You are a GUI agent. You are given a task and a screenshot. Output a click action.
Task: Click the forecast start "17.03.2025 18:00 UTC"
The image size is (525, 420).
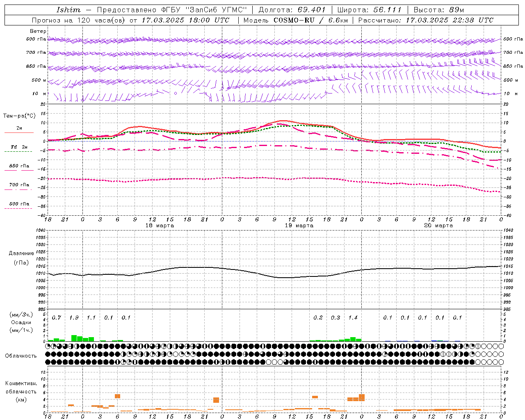coord(185,20)
